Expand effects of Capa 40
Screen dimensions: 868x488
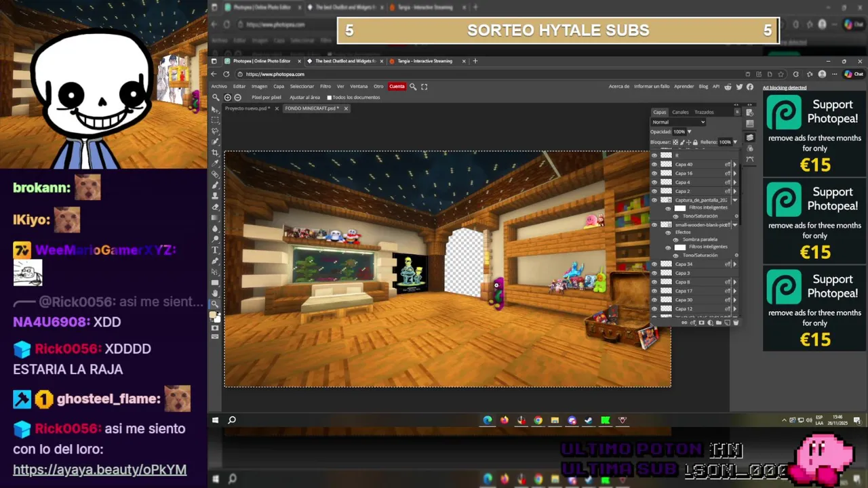(x=735, y=164)
